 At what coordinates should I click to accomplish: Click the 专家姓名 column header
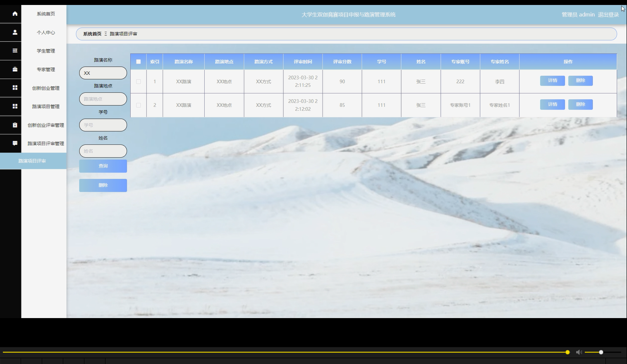500,62
